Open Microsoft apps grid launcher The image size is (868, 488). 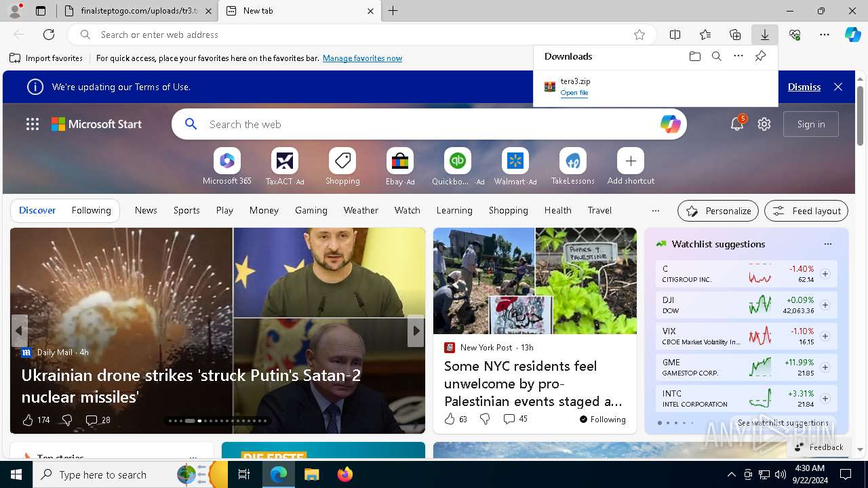point(33,124)
